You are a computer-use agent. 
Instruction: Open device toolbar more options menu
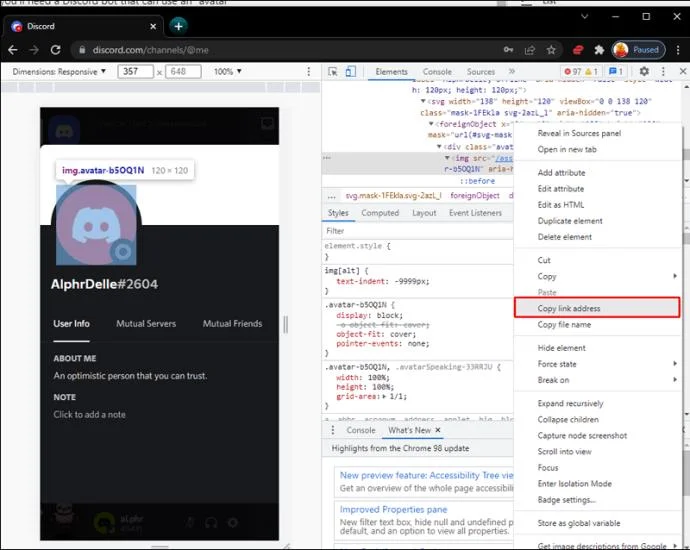pyautogui.click(x=308, y=71)
